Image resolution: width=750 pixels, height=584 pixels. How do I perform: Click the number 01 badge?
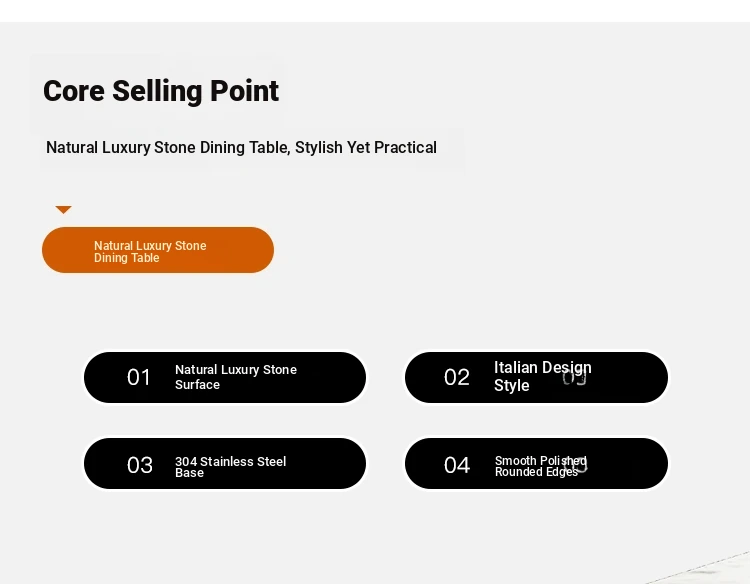pos(139,377)
